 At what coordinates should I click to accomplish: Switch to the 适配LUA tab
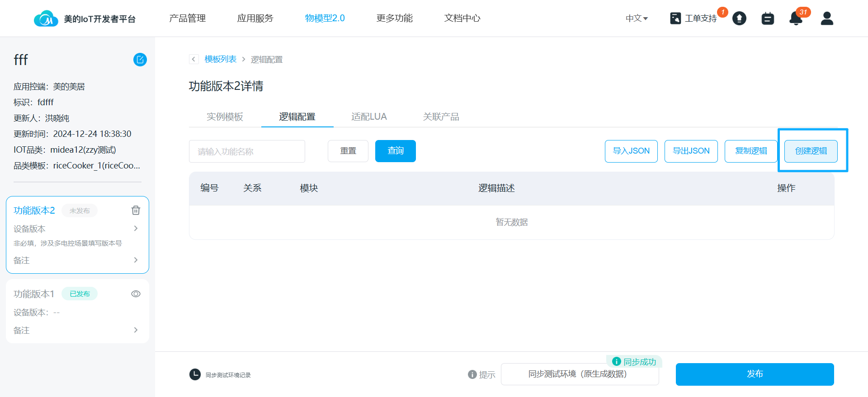pyautogui.click(x=369, y=117)
